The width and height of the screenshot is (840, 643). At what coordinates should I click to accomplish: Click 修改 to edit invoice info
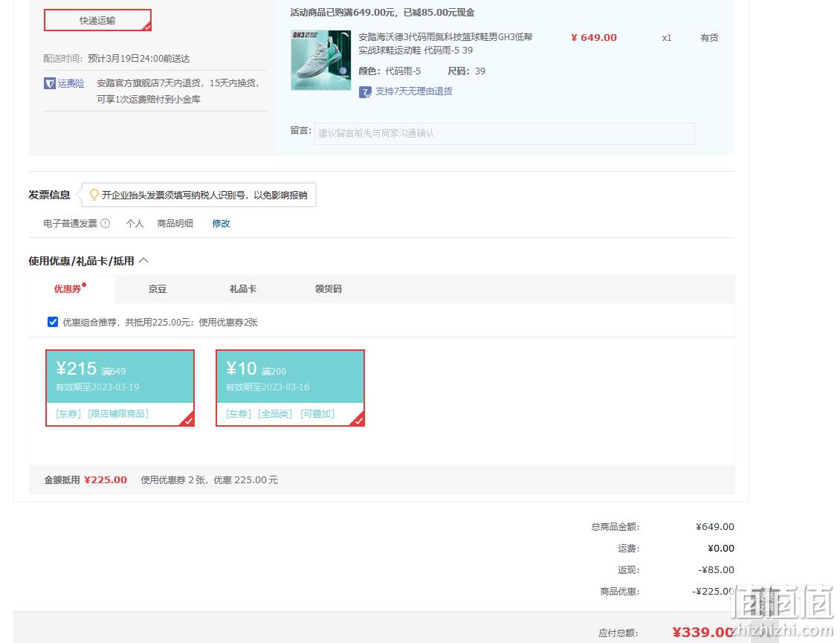222,224
